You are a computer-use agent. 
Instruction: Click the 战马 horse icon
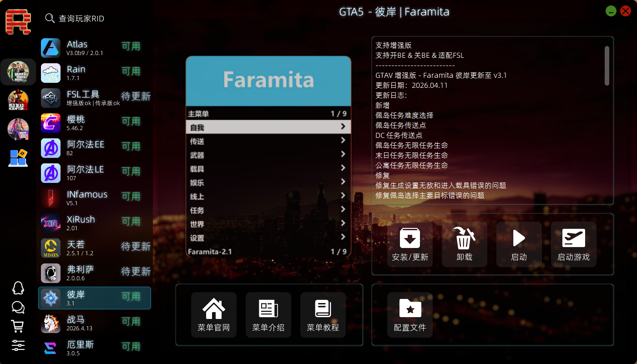tap(51, 323)
